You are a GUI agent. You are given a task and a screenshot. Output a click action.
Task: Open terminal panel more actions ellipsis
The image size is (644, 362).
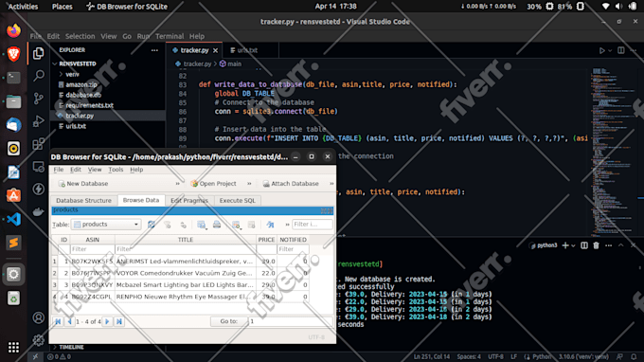pyautogui.click(x=609, y=245)
